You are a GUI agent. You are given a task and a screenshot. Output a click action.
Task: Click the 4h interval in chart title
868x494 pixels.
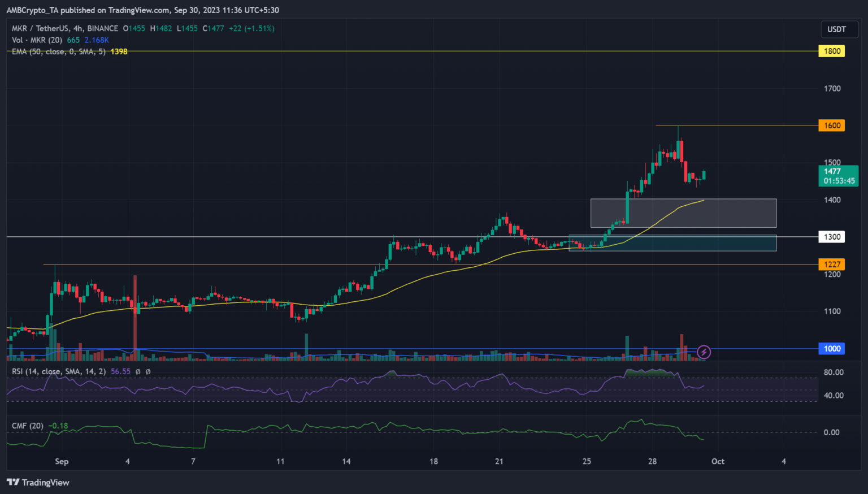click(x=78, y=28)
